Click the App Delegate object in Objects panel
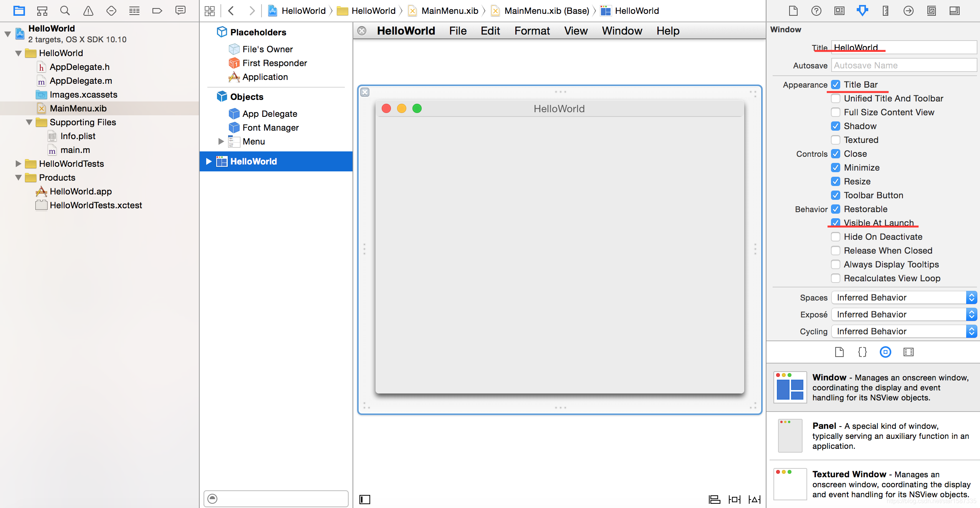Viewport: 980px width, 508px height. click(269, 113)
